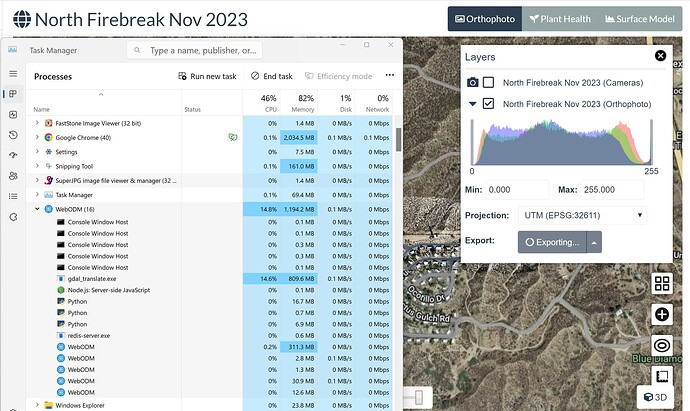This screenshot has width=690, height=411.
Task: Click the map zoom plus icon
Action: coord(662,314)
